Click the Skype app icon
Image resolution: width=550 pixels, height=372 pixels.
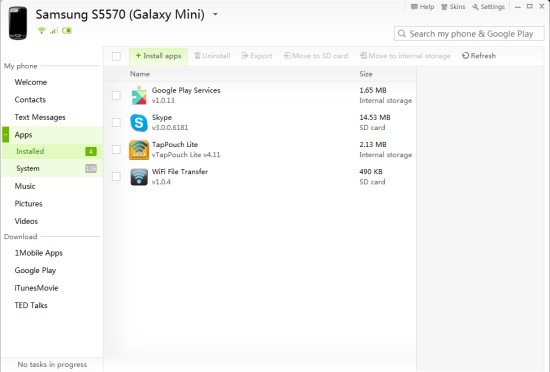point(139,123)
